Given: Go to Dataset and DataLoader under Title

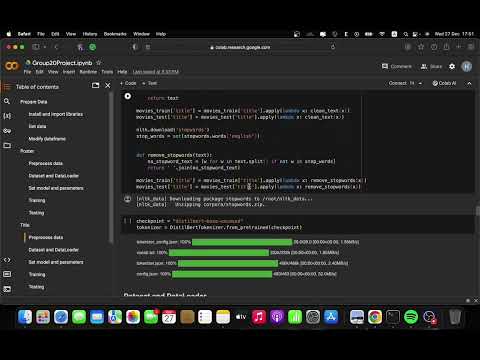Looking at the screenshot, I should point(54,250).
